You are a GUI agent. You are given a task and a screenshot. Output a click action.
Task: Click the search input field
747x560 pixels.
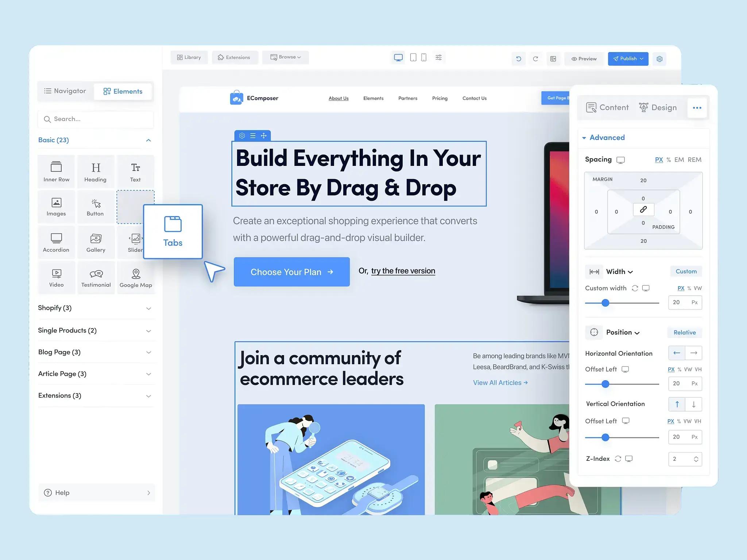pyautogui.click(x=96, y=119)
